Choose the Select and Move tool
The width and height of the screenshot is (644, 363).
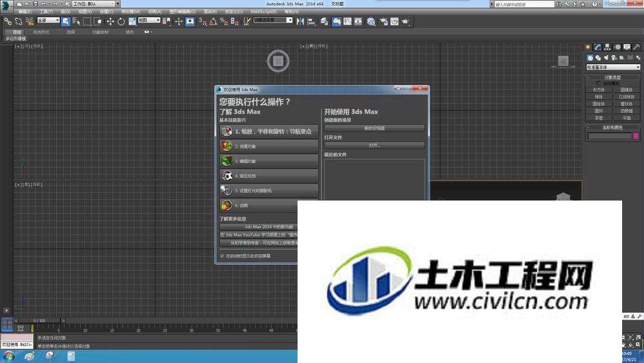110,21
